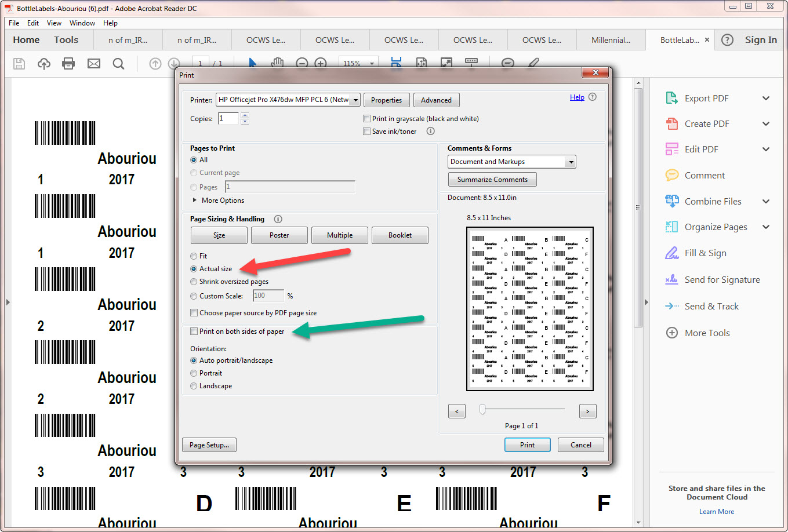Switch to the Millennial document tab

pos(611,40)
